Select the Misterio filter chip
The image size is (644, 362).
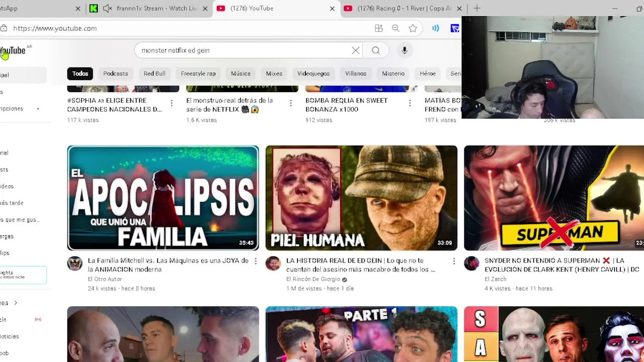coord(393,73)
